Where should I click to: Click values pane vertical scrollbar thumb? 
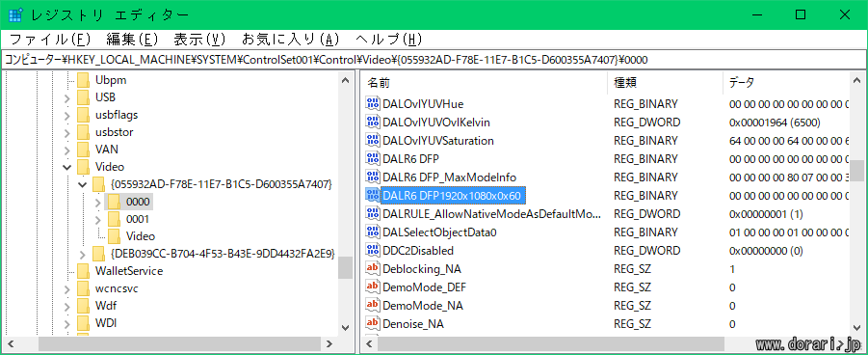click(857, 171)
